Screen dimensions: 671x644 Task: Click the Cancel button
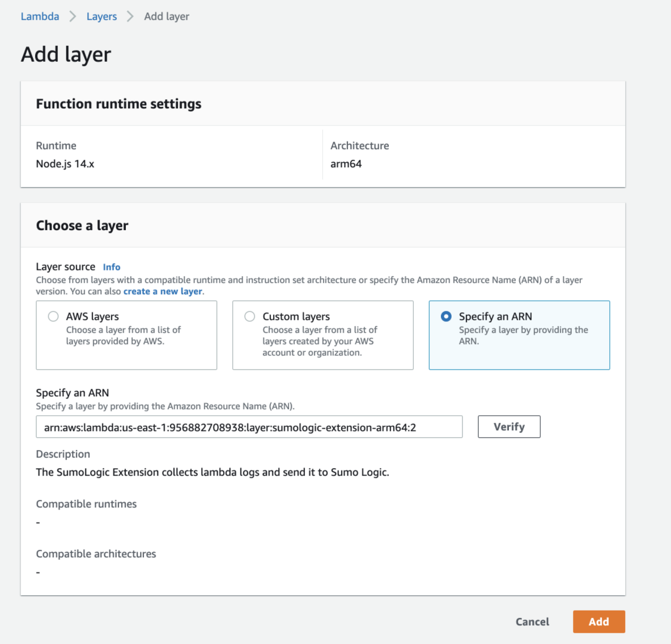point(532,622)
